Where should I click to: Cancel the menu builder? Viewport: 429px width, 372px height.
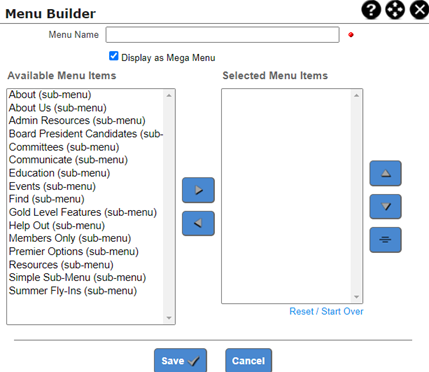click(x=248, y=361)
